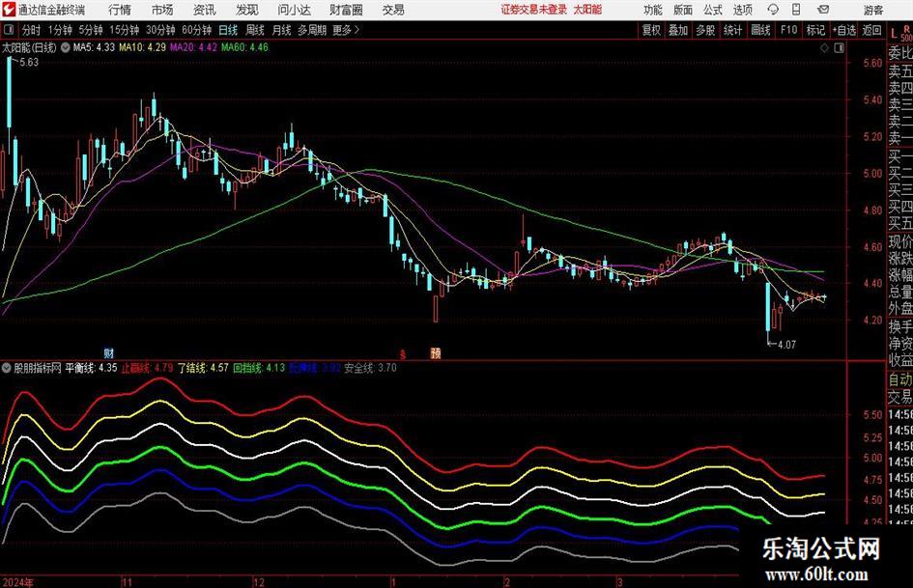Click the 止赢线 4.79 indicator value
913x588 pixels.
click(x=147, y=368)
